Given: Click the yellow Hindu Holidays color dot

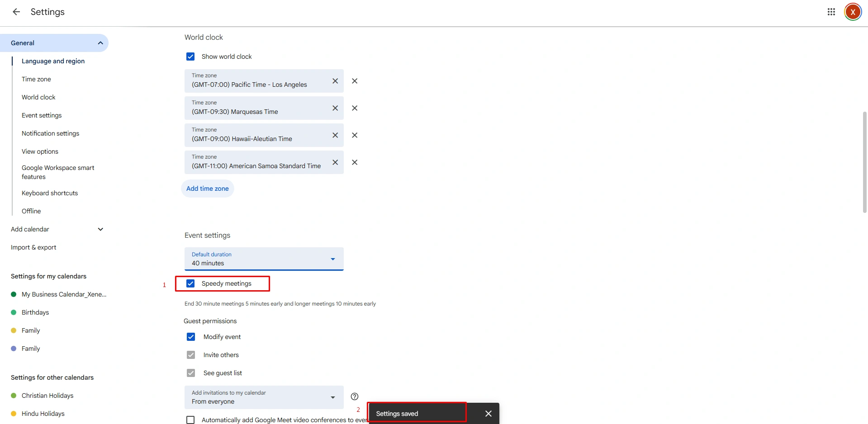Looking at the screenshot, I should pos(14,414).
